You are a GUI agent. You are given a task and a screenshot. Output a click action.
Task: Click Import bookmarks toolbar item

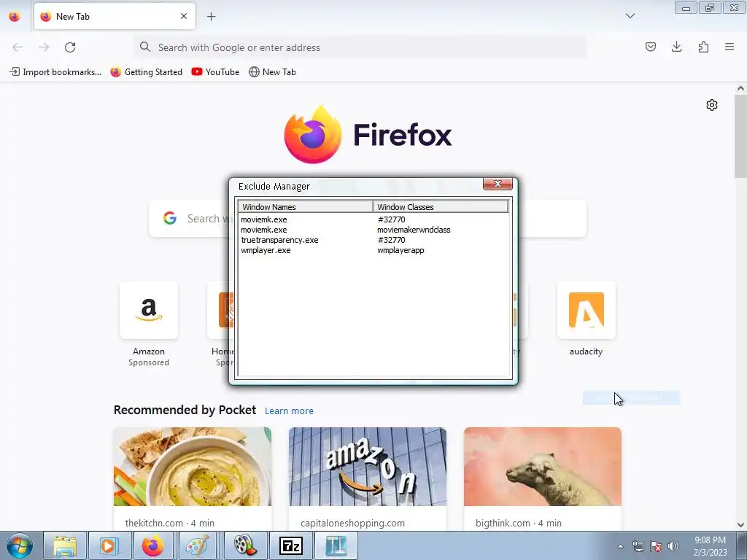coord(55,72)
